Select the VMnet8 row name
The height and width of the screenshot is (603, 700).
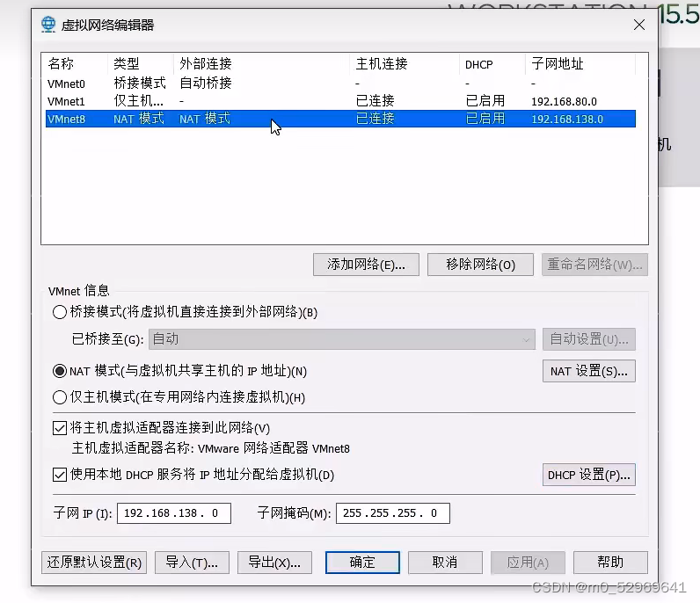66,120
